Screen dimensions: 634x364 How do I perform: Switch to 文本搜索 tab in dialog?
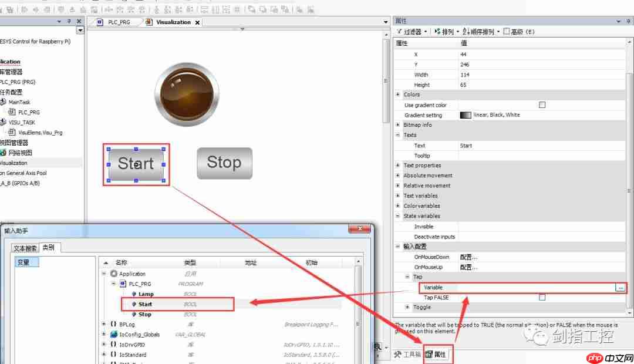(x=25, y=248)
